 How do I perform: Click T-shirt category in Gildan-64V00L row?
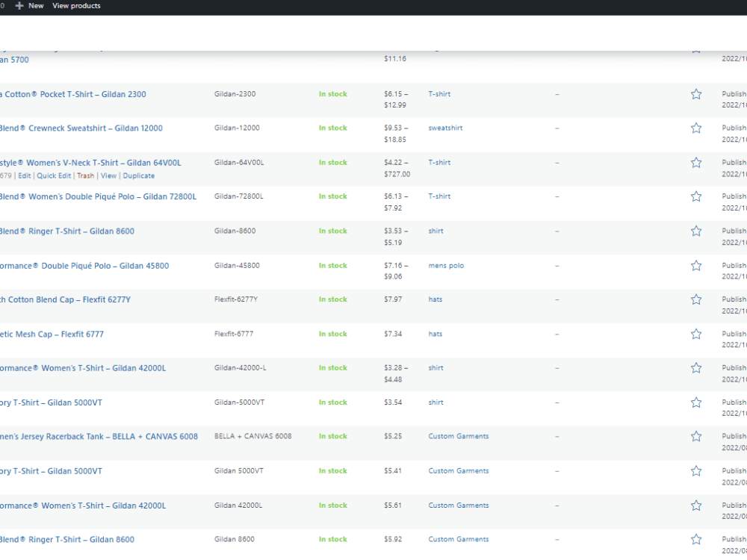[x=439, y=162]
